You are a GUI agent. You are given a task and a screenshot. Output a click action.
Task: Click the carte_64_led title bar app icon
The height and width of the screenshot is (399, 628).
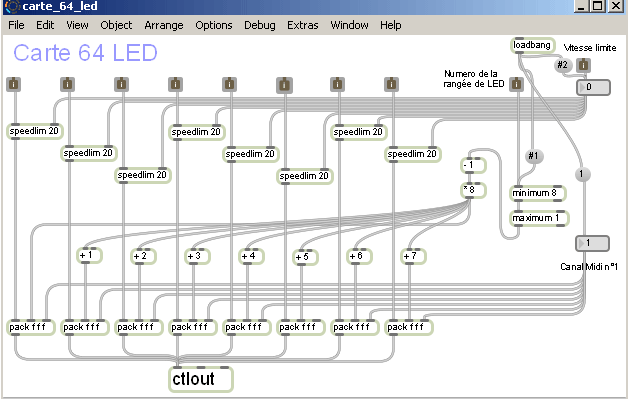12,6
